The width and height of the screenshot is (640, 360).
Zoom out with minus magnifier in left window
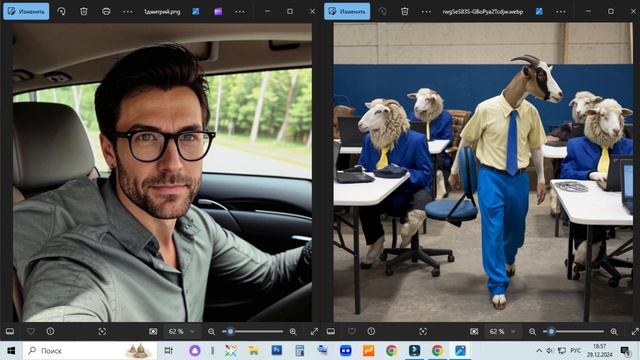pyautogui.click(x=211, y=332)
